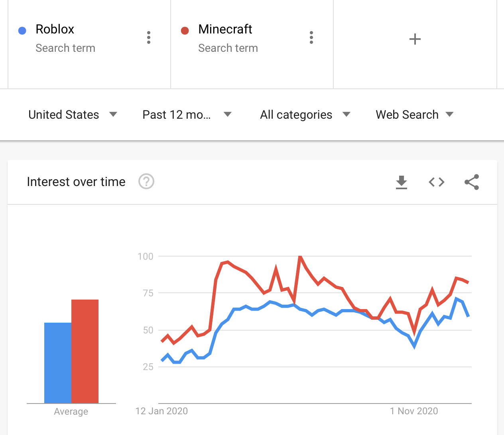Viewport: 504px width, 435px height.
Task: Open the Past 12 months time filter
Action: click(187, 115)
